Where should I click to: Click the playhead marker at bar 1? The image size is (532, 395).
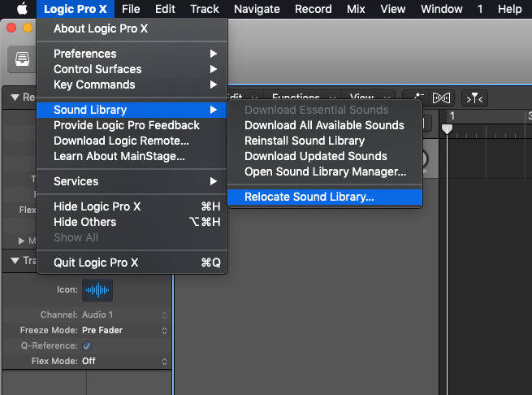click(447, 129)
